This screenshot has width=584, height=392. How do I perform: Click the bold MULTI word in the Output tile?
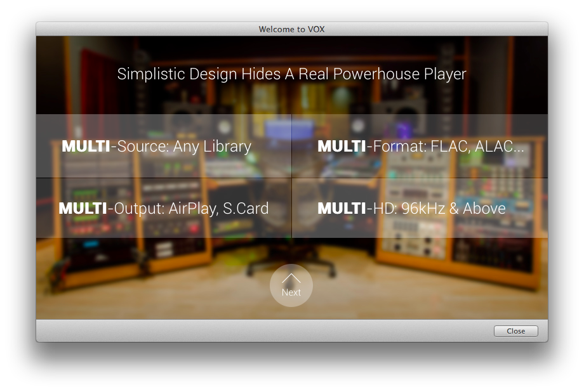point(83,208)
